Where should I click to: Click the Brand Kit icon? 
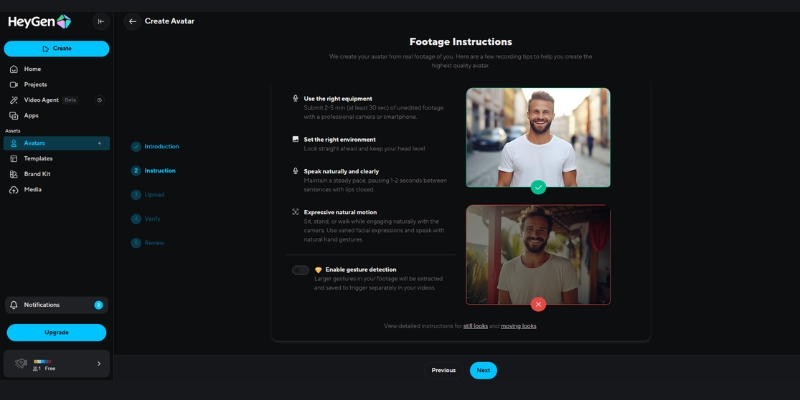coord(14,174)
